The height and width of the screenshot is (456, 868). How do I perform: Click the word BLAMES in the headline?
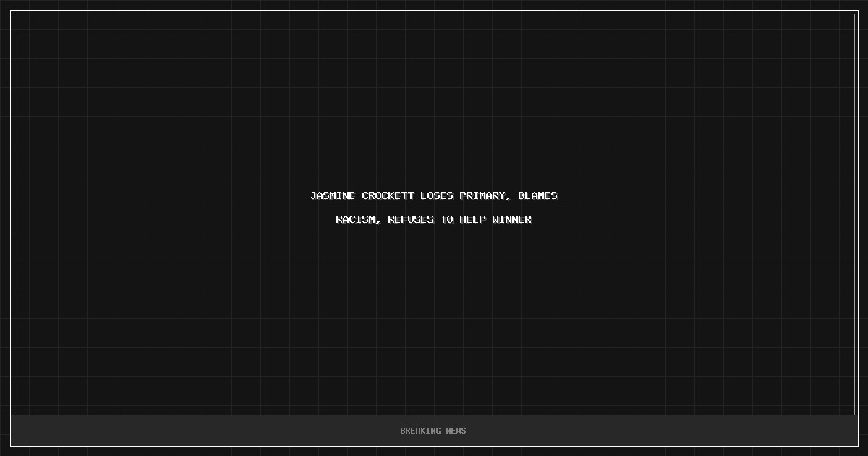tap(537, 195)
